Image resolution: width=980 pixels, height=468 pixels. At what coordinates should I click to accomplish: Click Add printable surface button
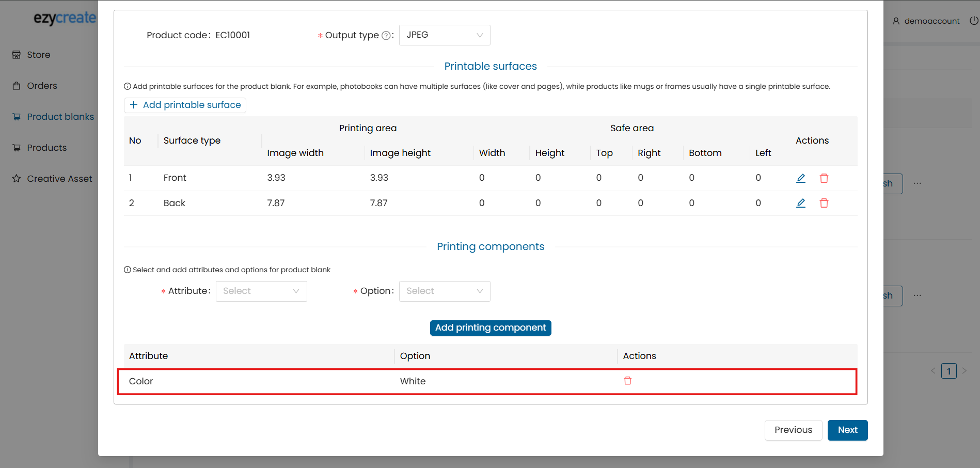pyautogui.click(x=185, y=105)
